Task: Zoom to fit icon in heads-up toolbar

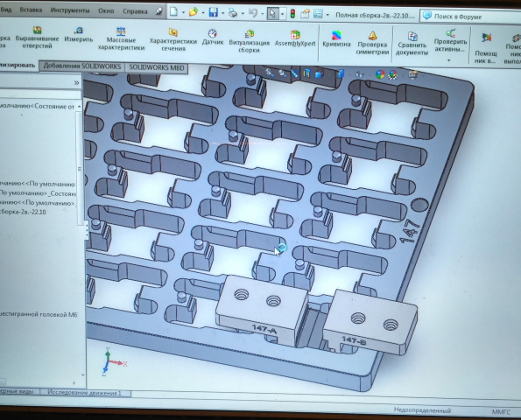Action: click(x=269, y=73)
